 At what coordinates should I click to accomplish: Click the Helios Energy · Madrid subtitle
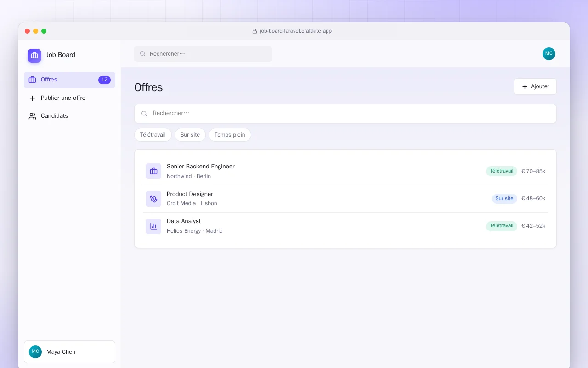click(195, 231)
